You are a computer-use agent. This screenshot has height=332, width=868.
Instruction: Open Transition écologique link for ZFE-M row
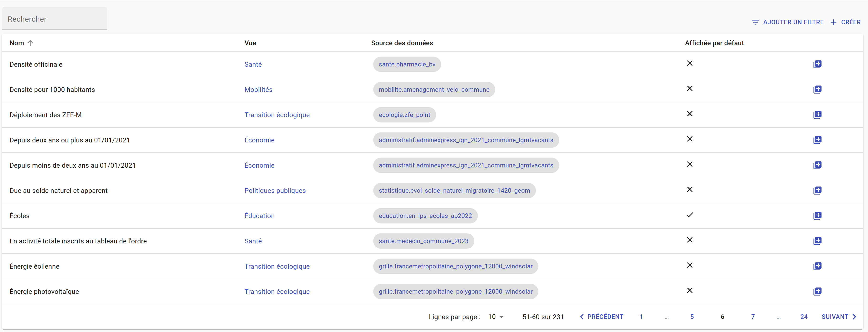pyautogui.click(x=277, y=115)
